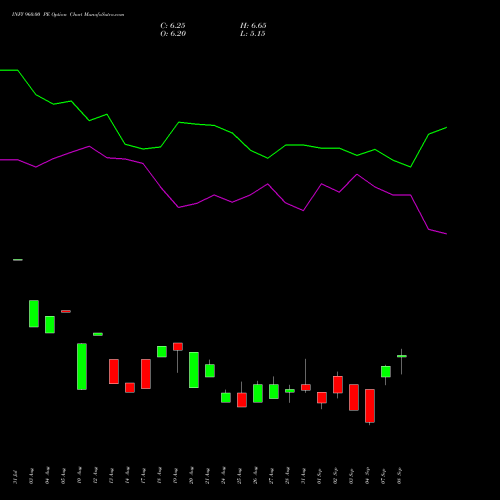Click the small green dash above 31 Jul
Viewport: 500px width, 500px height.
[x=18, y=260]
